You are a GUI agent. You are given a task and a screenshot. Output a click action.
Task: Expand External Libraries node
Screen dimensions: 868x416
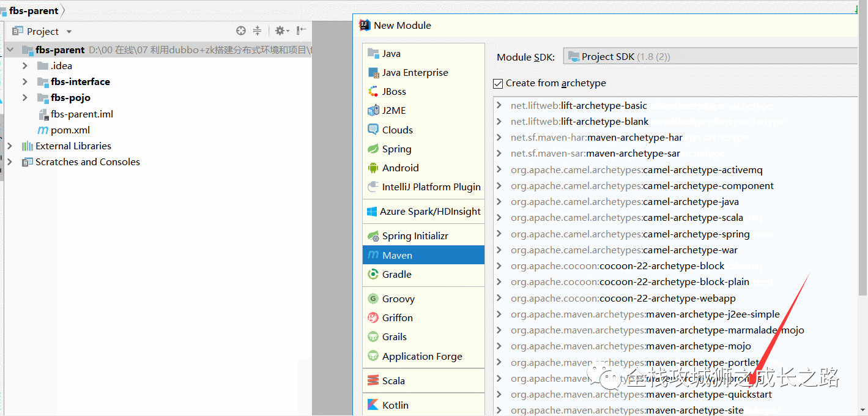click(9, 146)
